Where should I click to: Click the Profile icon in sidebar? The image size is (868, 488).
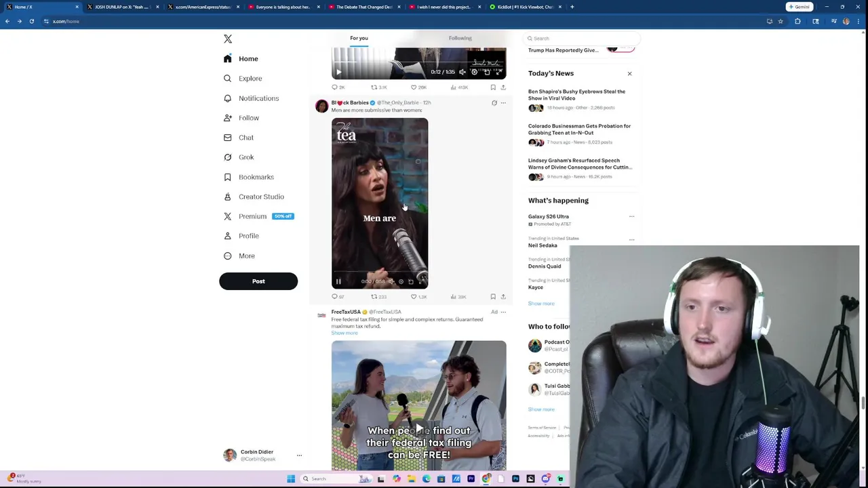pos(228,236)
